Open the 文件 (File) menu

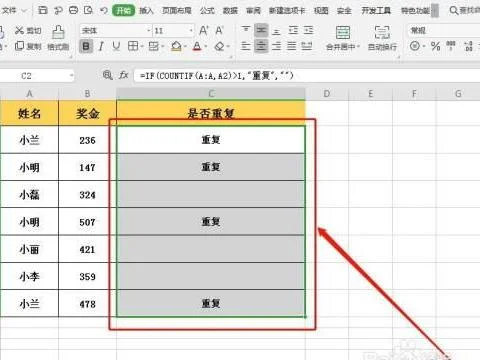9,11
